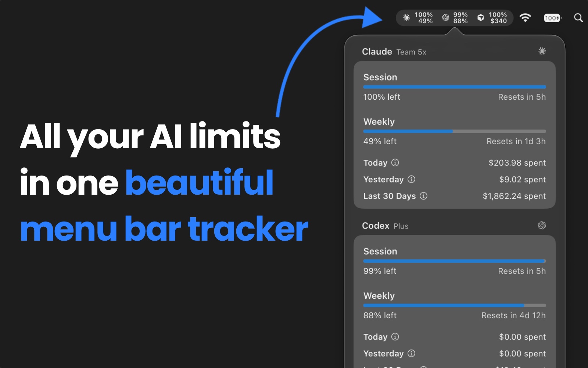Click the info icon beside Codex Today
The image size is (588, 368).
tap(395, 336)
